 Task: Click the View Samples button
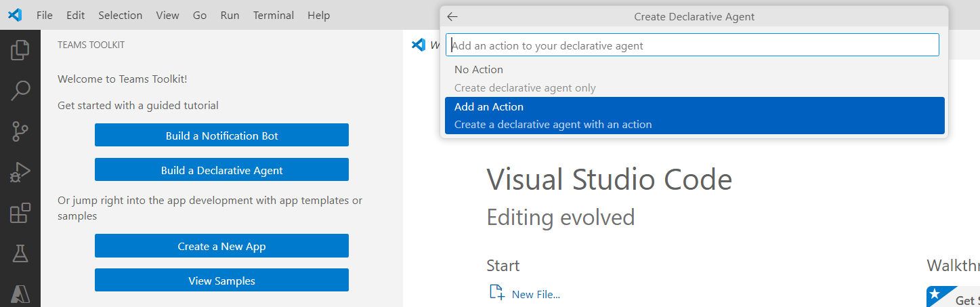coord(221,281)
